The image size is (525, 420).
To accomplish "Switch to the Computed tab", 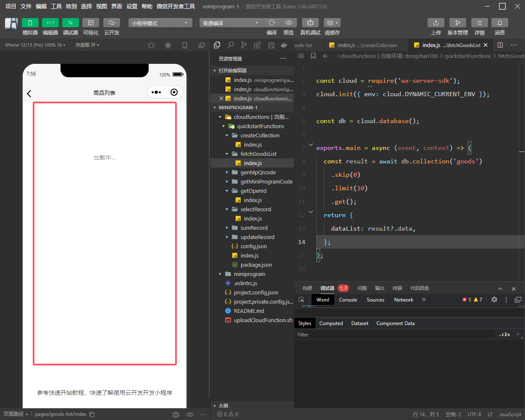I will [x=331, y=323].
